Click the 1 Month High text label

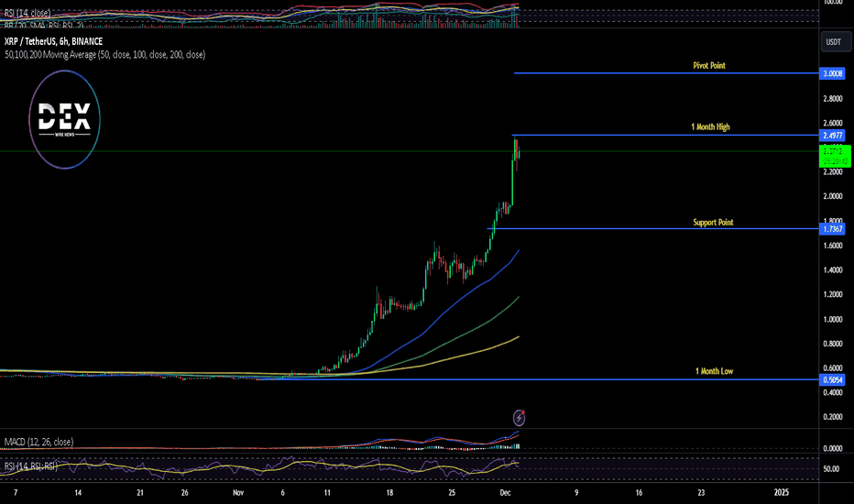(710, 127)
